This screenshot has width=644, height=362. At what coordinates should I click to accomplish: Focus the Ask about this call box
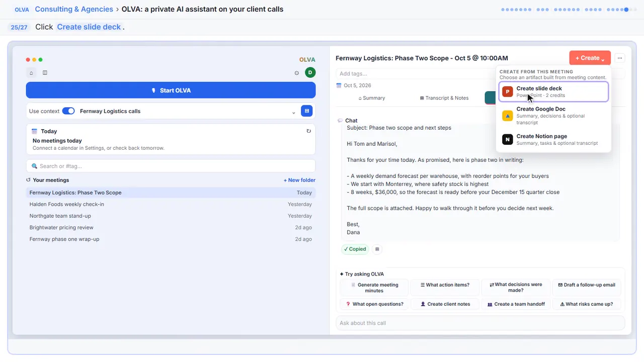(x=480, y=323)
